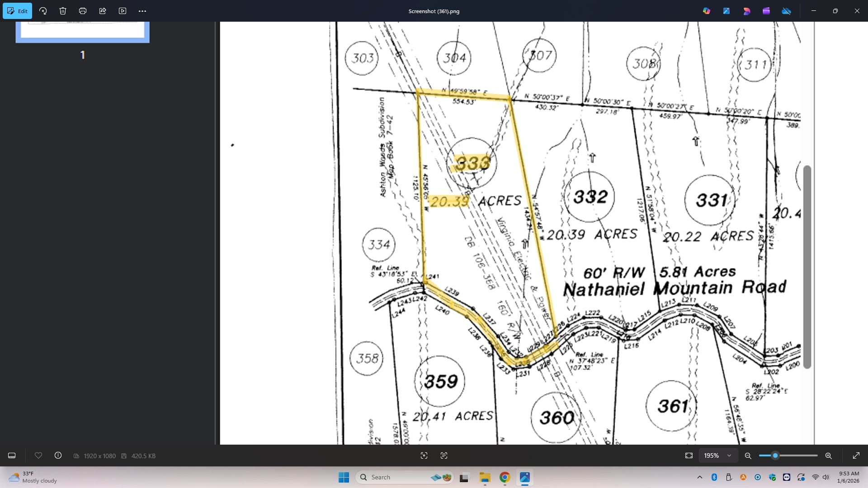Open the file info panel icon
This screenshot has width=868, height=488.
tap(58, 455)
